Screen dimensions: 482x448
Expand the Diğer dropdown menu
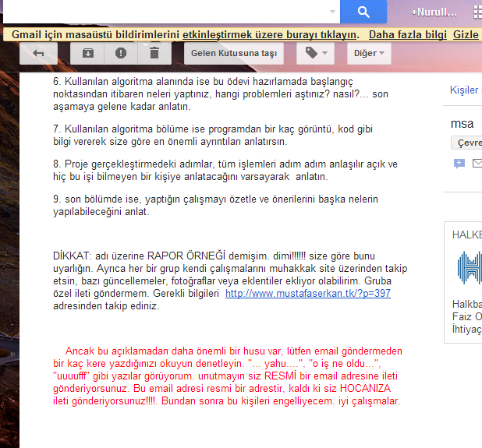pos(369,54)
